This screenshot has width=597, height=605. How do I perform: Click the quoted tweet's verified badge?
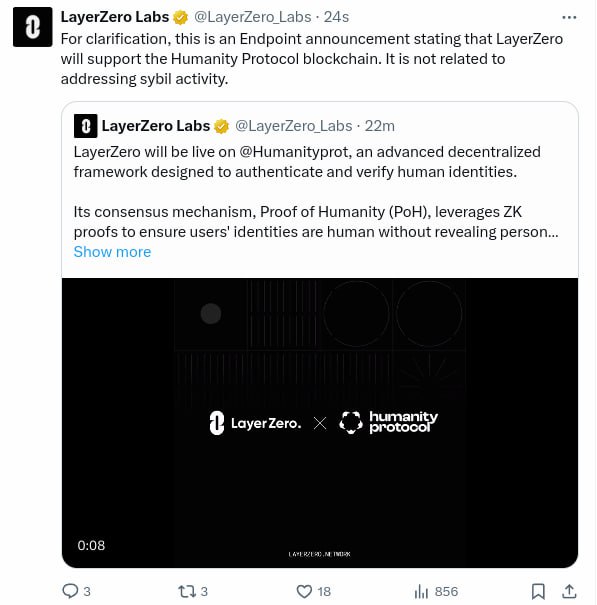point(222,126)
